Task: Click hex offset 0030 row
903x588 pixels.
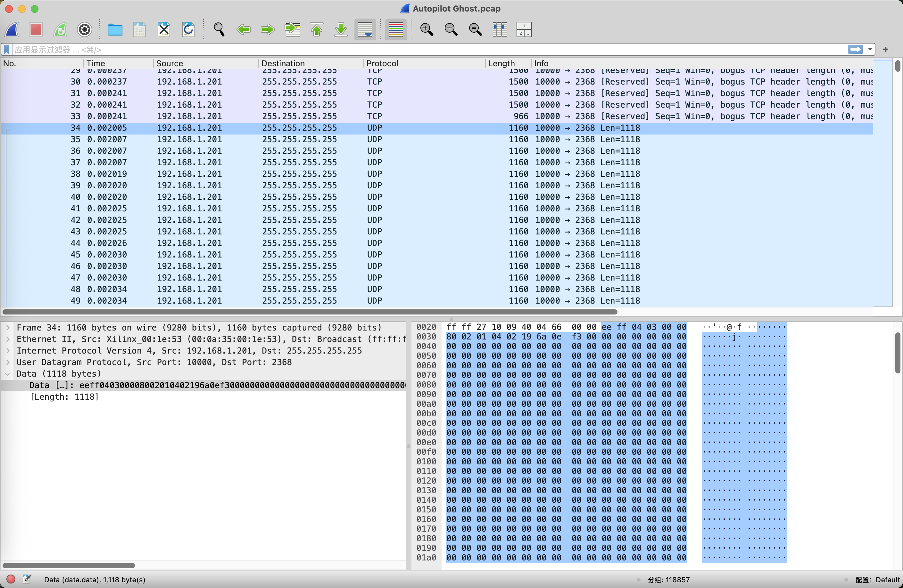Action: (x=426, y=337)
